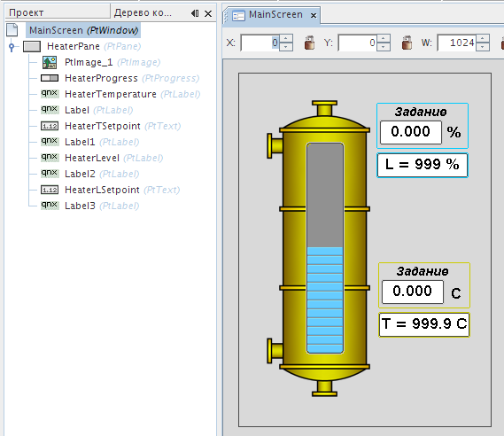Click the MainScreen tab window icon
The image size is (504, 436).
(x=238, y=15)
